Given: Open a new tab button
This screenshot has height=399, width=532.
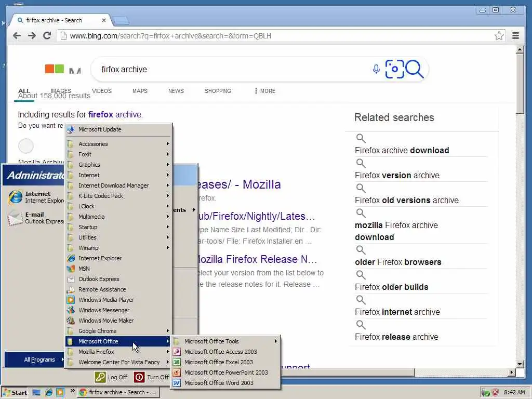Looking at the screenshot, I should (121, 21).
